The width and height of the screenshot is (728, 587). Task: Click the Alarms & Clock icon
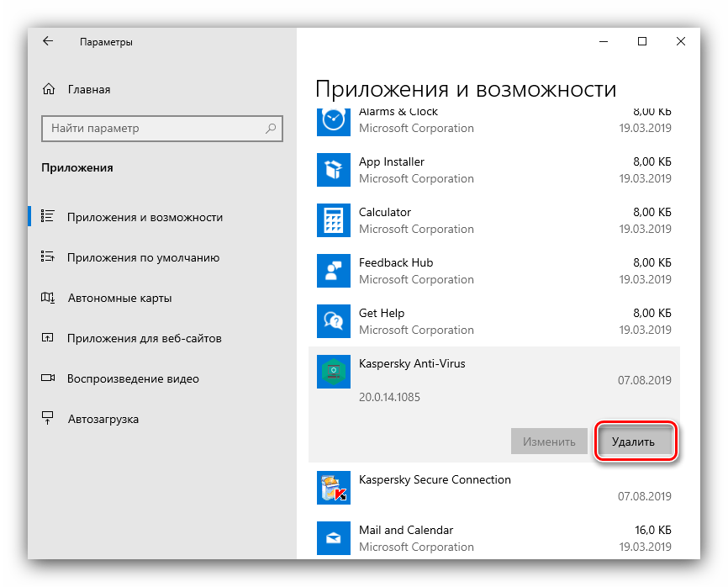click(333, 120)
